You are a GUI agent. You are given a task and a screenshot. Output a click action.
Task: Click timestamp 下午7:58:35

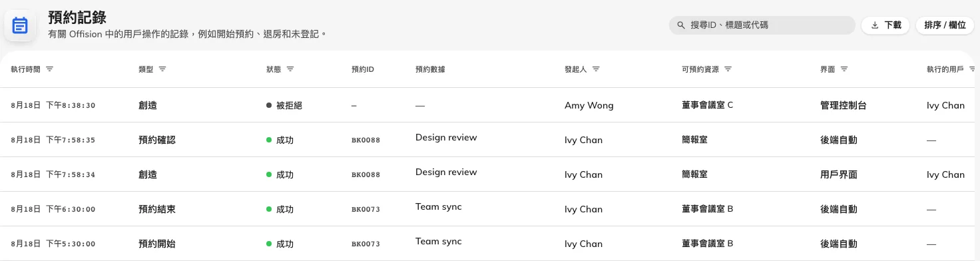click(71, 140)
